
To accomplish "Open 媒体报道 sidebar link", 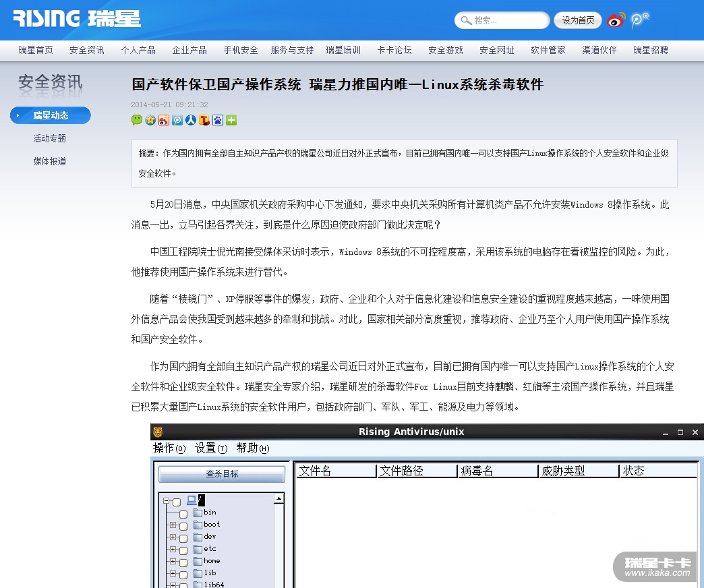I will 50,161.
